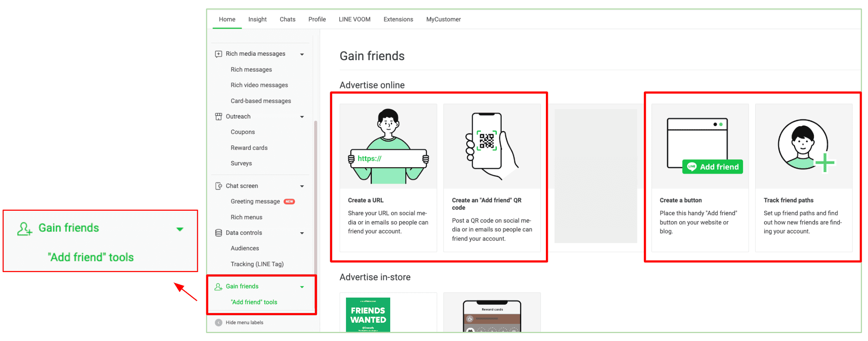868x341 pixels.
Task: Click the NEW badge beside Greeting message
Action: [x=289, y=202]
